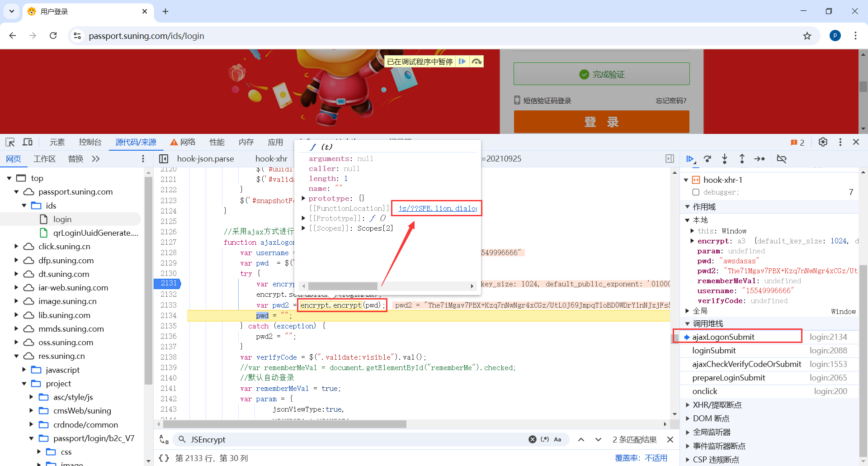This screenshot has width=868, height=466.
Task: Show more navigator tabs chevron
Action: point(95,159)
